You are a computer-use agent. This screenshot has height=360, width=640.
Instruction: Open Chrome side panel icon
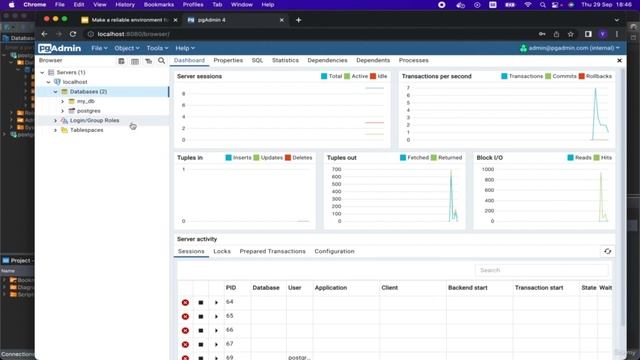(588, 34)
